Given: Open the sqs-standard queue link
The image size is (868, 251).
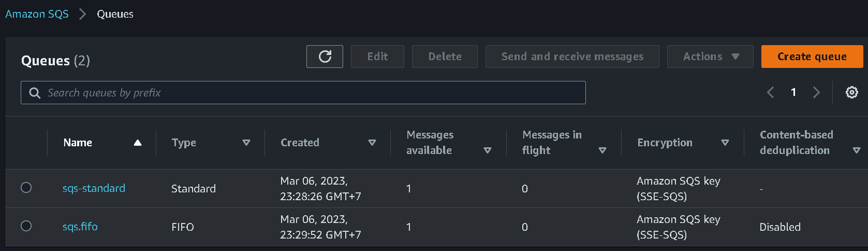Looking at the screenshot, I should click(x=94, y=188).
